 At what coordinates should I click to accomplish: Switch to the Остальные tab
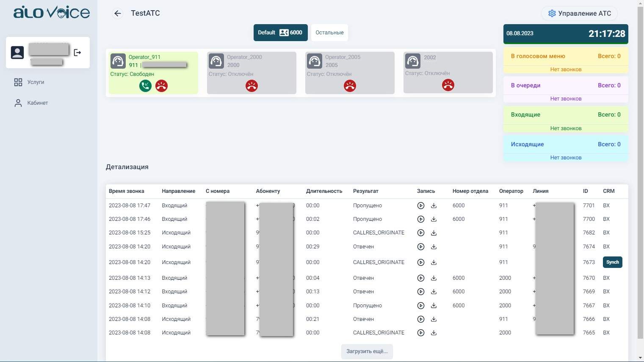pos(329,33)
